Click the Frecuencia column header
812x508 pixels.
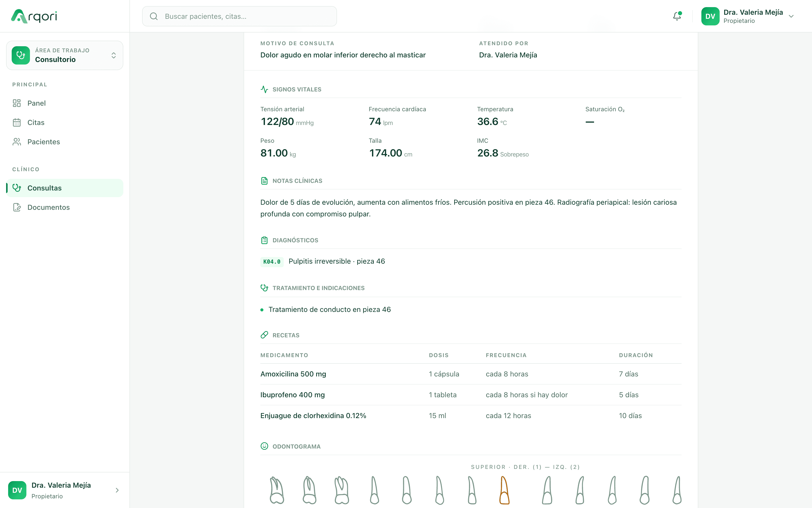pos(506,355)
